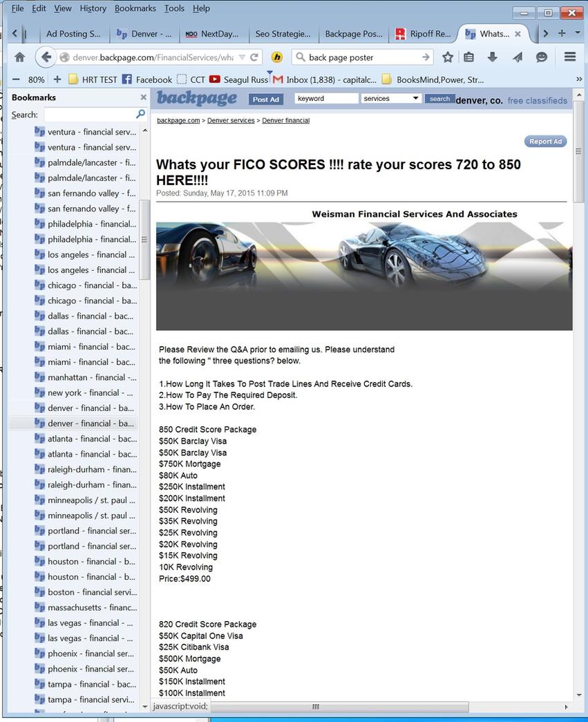Open the backpage.com breadcrumb link
Image resolution: width=588 pixels, height=722 pixels.
[x=178, y=120]
